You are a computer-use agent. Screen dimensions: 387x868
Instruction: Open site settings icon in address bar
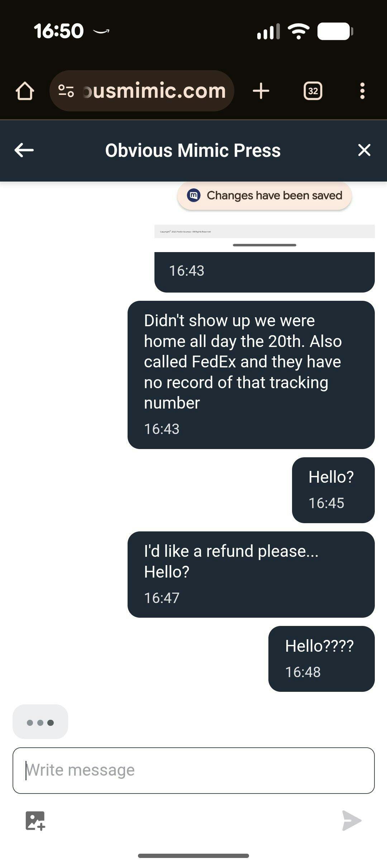tap(66, 91)
